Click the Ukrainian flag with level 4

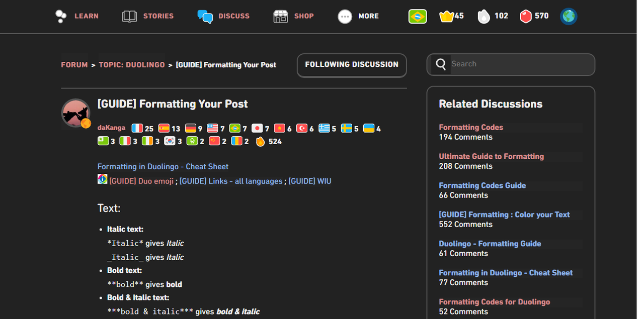369,129
